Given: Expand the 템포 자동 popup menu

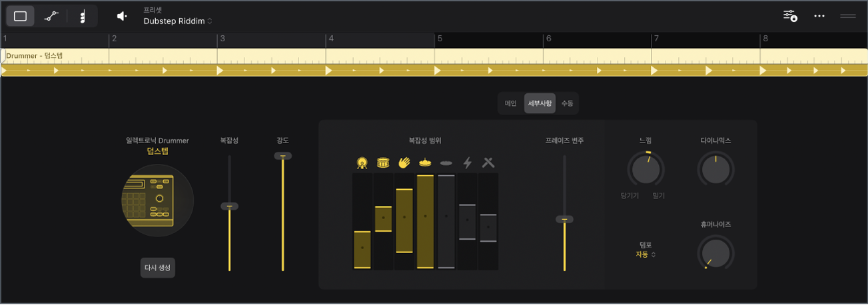Looking at the screenshot, I should point(646,254).
